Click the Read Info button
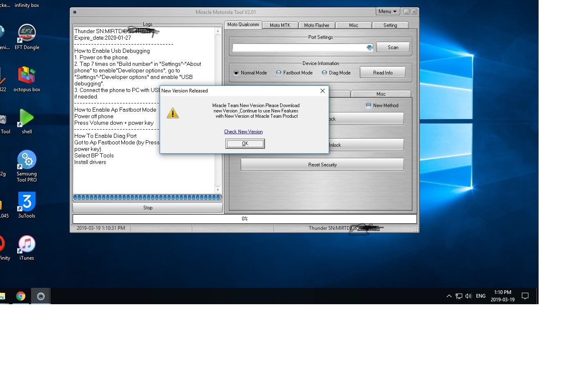The image size is (588, 368). pos(383,73)
